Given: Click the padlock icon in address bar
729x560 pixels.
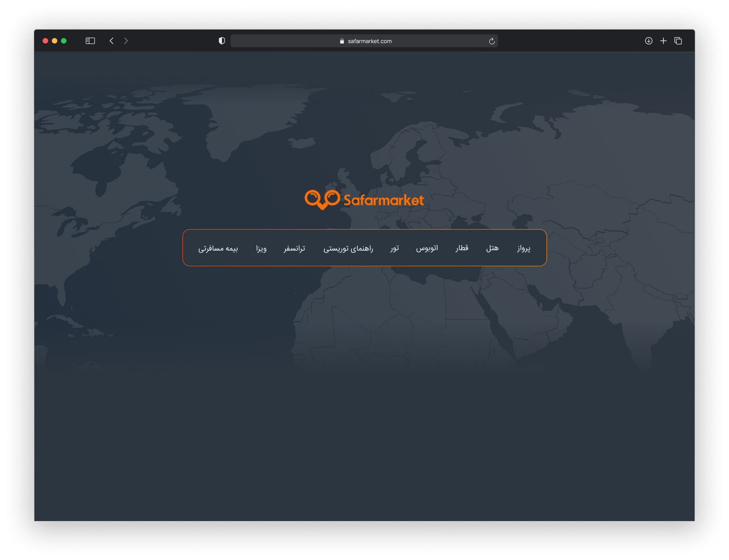Looking at the screenshot, I should [342, 41].
